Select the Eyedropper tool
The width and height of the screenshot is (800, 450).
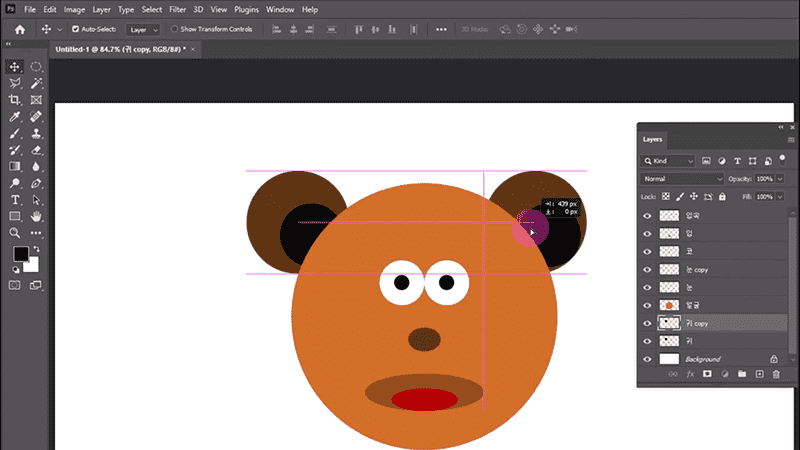(x=15, y=117)
